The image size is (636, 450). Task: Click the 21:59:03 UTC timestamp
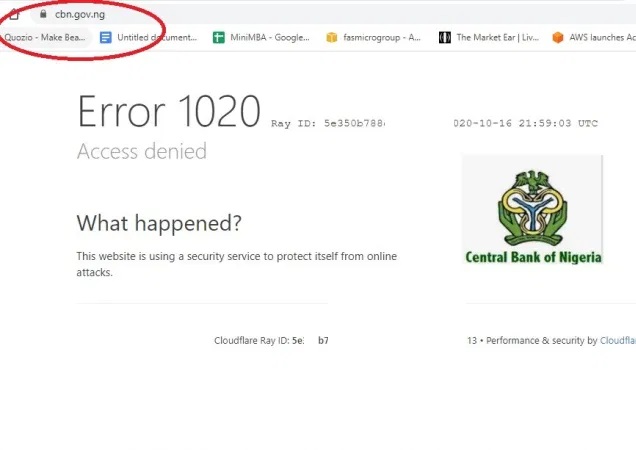coord(558,123)
